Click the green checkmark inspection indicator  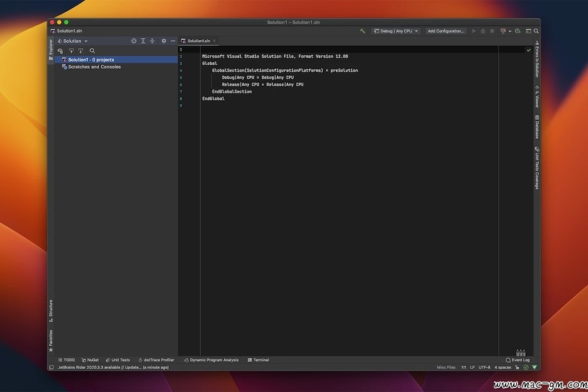pyautogui.click(x=529, y=50)
